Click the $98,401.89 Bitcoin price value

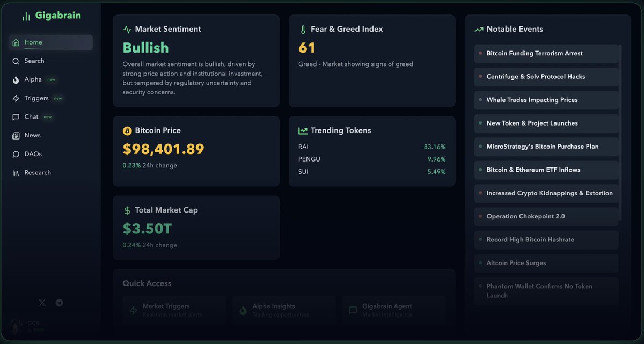click(164, 149)
